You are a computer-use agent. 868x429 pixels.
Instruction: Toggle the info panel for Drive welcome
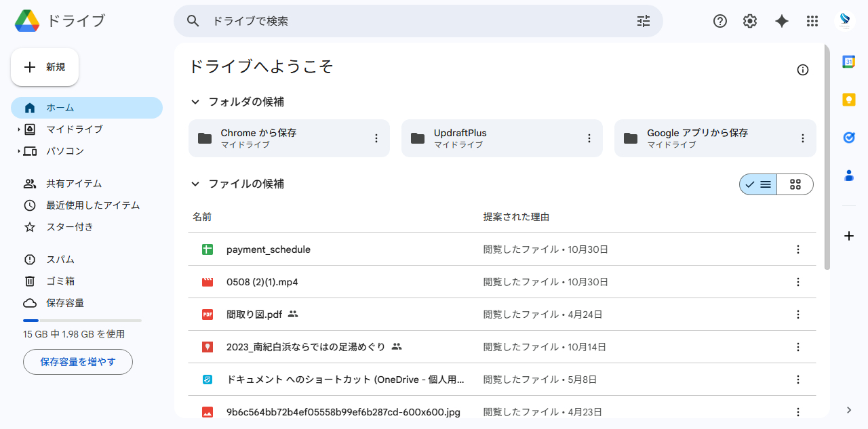[x=803, y=70]
